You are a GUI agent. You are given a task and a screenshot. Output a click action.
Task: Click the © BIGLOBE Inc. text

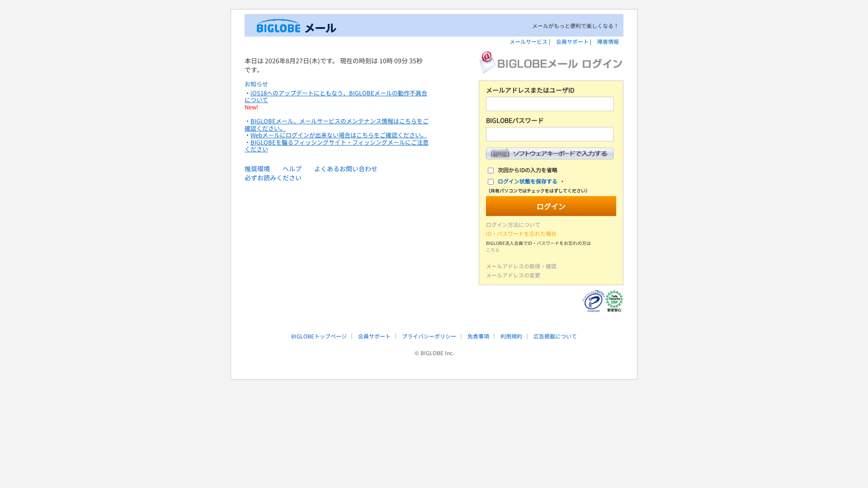click(x=434, y=353)
